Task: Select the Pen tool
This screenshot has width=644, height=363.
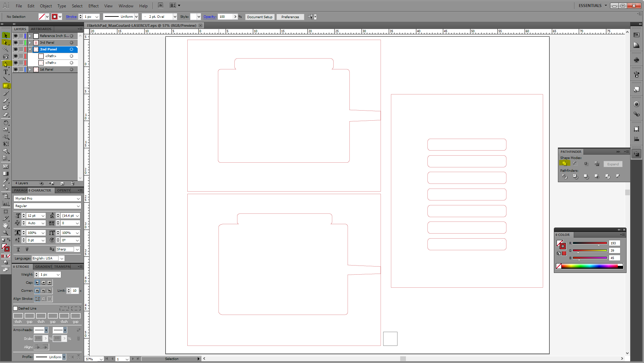Action: pyautogui.click(x=6, y=64)
